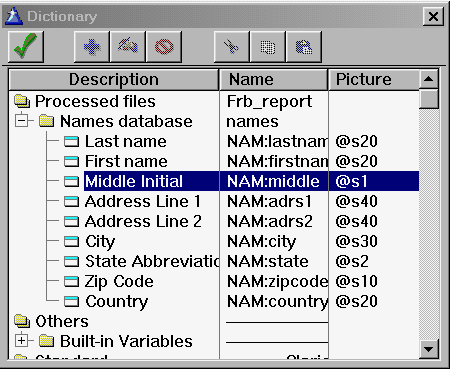
Task: Select the Built-in Variables folder
Action: (126, 341)
